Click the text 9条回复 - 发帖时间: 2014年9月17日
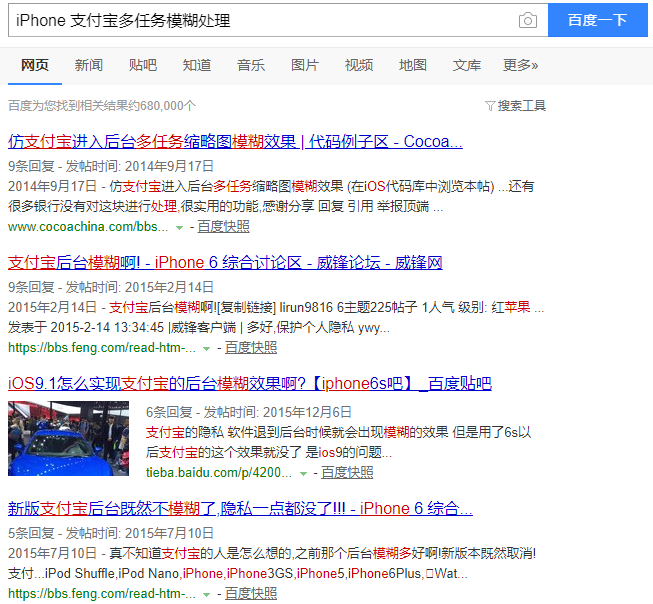 tap(111, 166)
